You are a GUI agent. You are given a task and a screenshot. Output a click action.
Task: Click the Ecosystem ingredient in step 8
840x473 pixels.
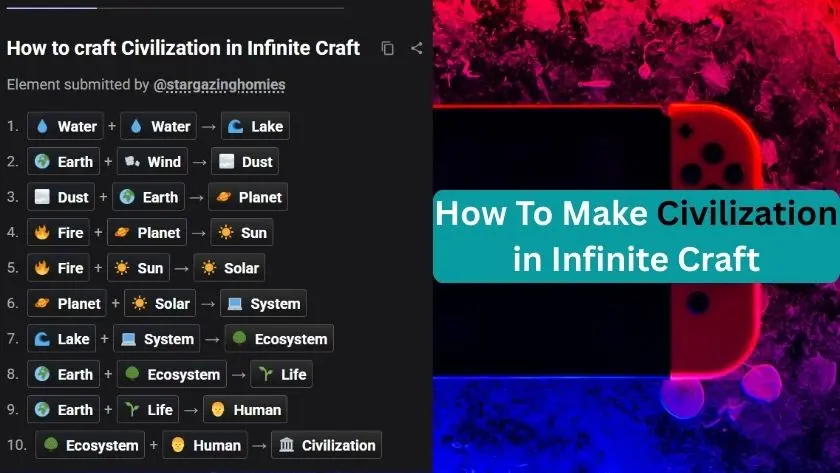(172, 374)
